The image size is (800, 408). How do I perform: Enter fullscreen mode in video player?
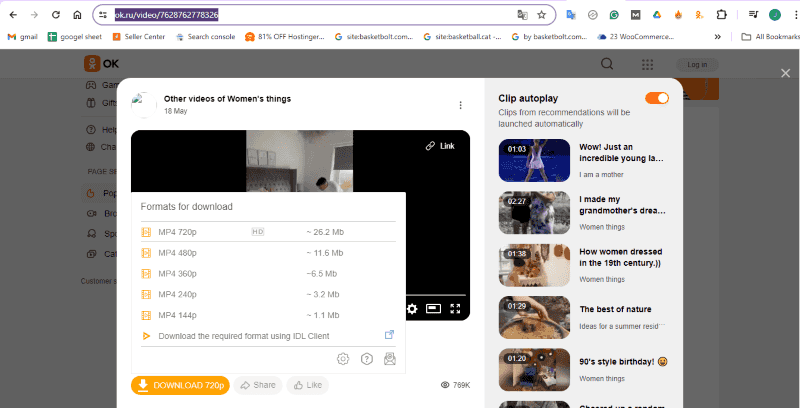coord(456,309)
